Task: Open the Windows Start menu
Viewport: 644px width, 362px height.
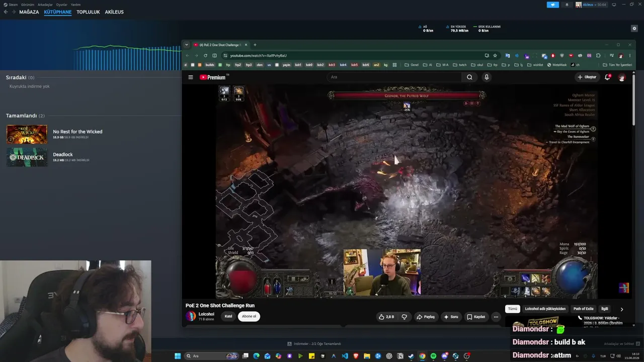Action: pos(178,356)
